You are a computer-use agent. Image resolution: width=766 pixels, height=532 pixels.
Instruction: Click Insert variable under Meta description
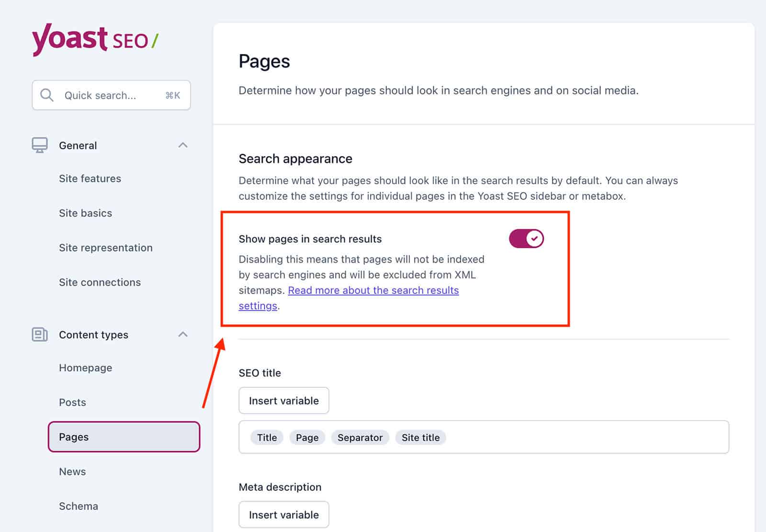[x=283, y=514]
